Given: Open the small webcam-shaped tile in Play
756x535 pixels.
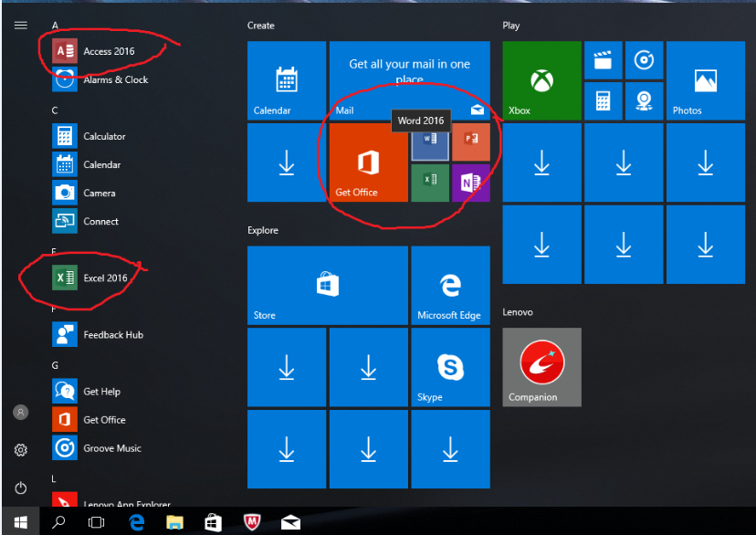Looking at the screenshot, I should [x=644, y=101].
